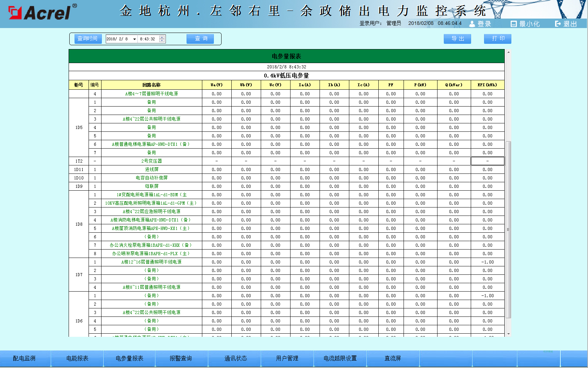
Task: Click the Acrel logo
Action: tap(42, 12)
